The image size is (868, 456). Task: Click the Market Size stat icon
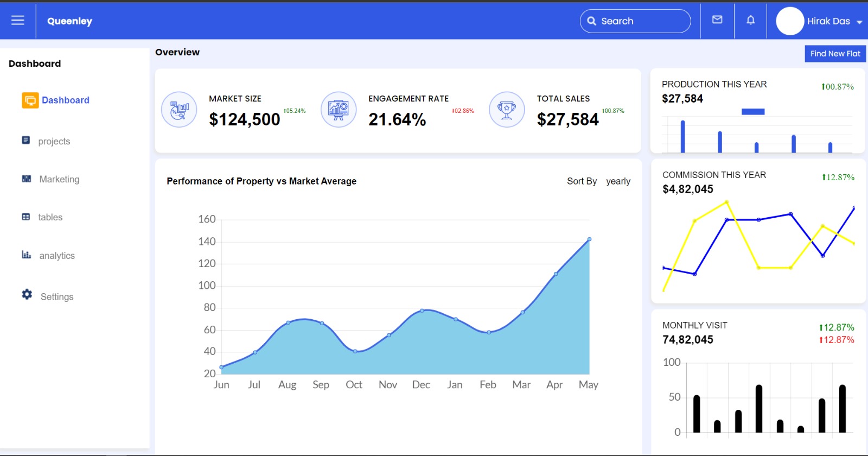pyautogui.click(x=179, y=110)
